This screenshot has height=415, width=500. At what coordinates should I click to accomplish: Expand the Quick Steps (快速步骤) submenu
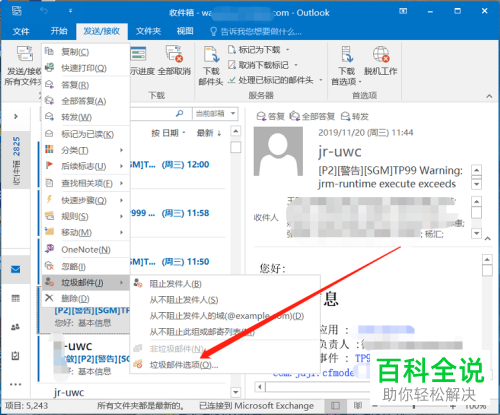point(86,200)
